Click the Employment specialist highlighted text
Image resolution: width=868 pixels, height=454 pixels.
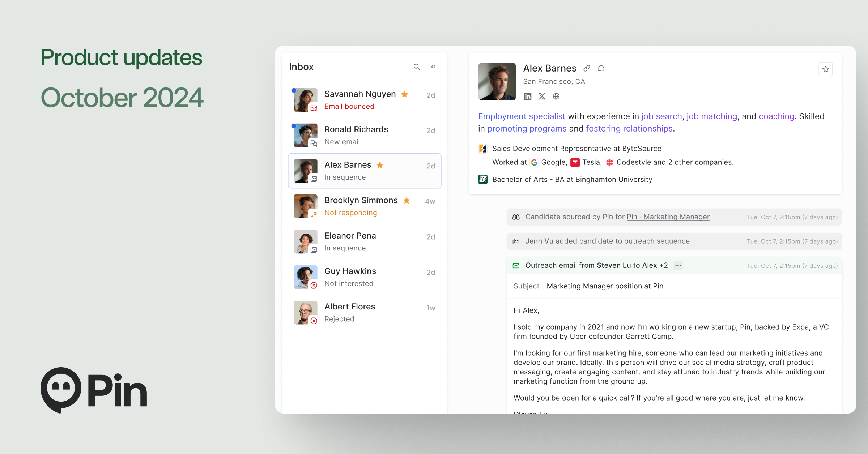pyautogui.click(x=521, y=116)
